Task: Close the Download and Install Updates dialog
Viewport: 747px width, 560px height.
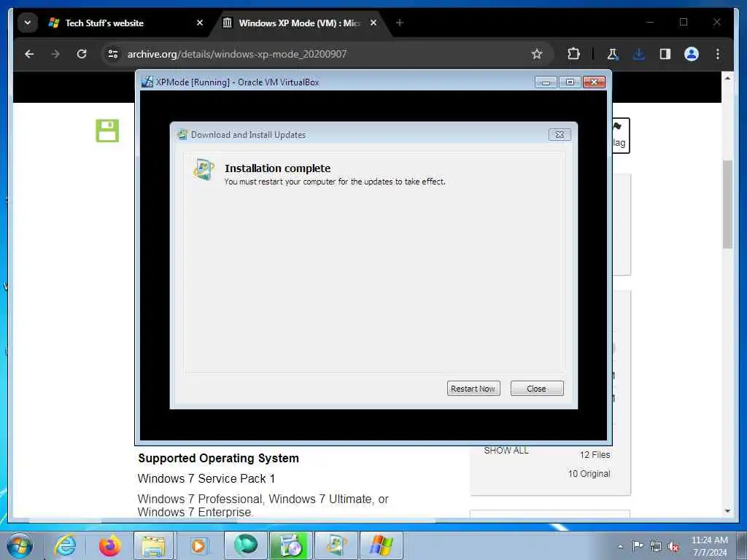Action: 560,135
